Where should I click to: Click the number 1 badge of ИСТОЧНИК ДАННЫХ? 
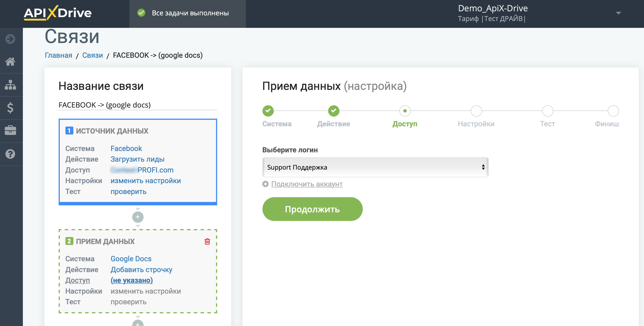69,131
